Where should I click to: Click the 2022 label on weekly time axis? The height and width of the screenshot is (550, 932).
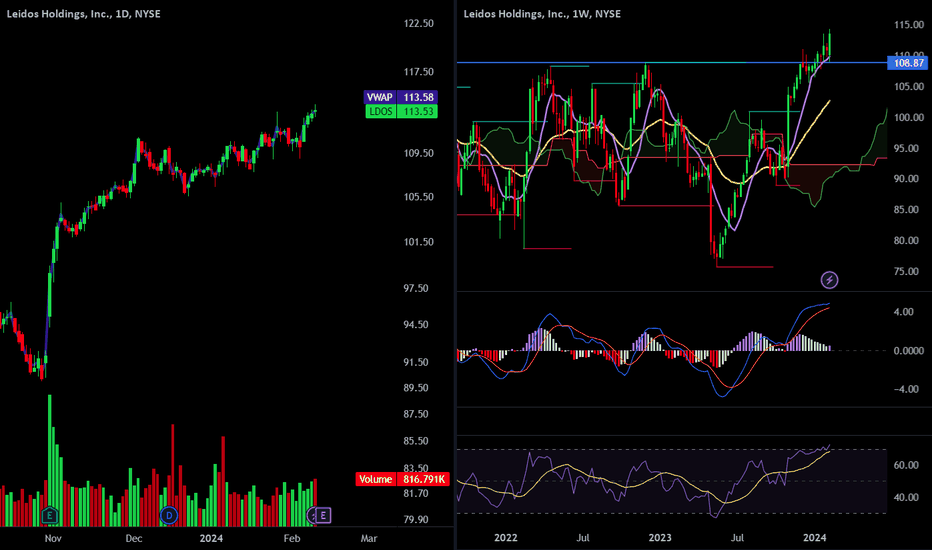(506, 538)
